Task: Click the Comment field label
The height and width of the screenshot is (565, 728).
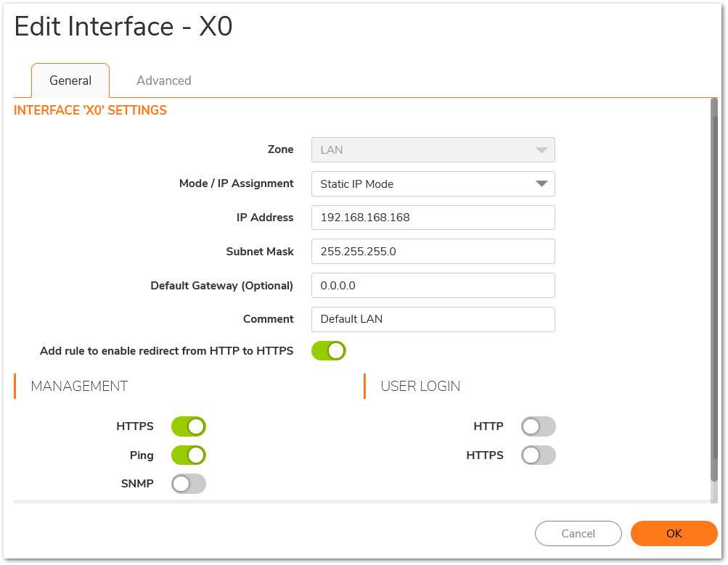Action: (269, 319)
